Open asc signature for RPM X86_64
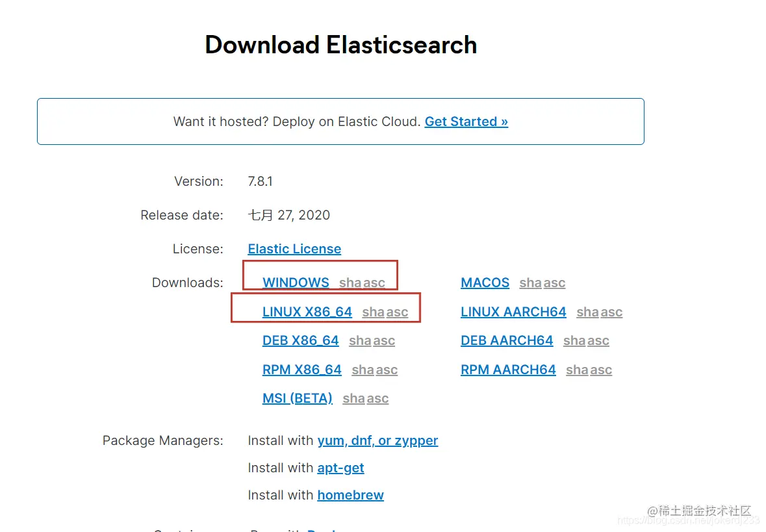766x532 pixels. click(387, 370)
